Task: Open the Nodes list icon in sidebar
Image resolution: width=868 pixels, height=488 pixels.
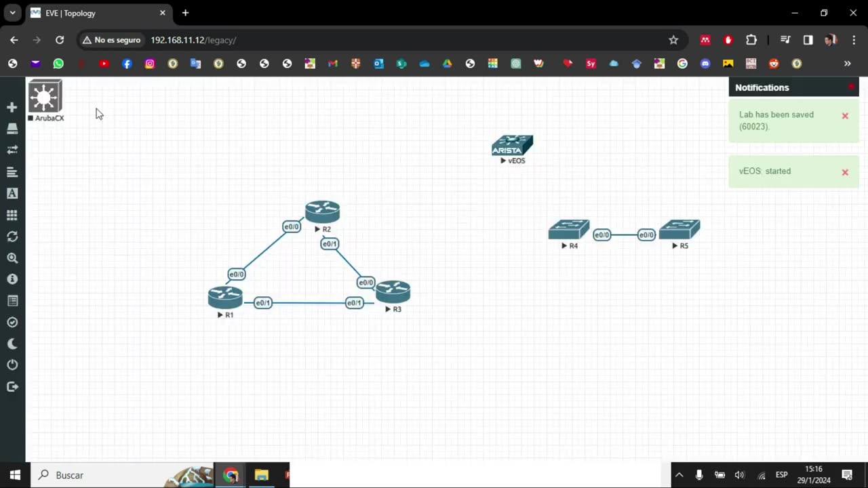Action: pyautogui.click(x=12, y=129)
